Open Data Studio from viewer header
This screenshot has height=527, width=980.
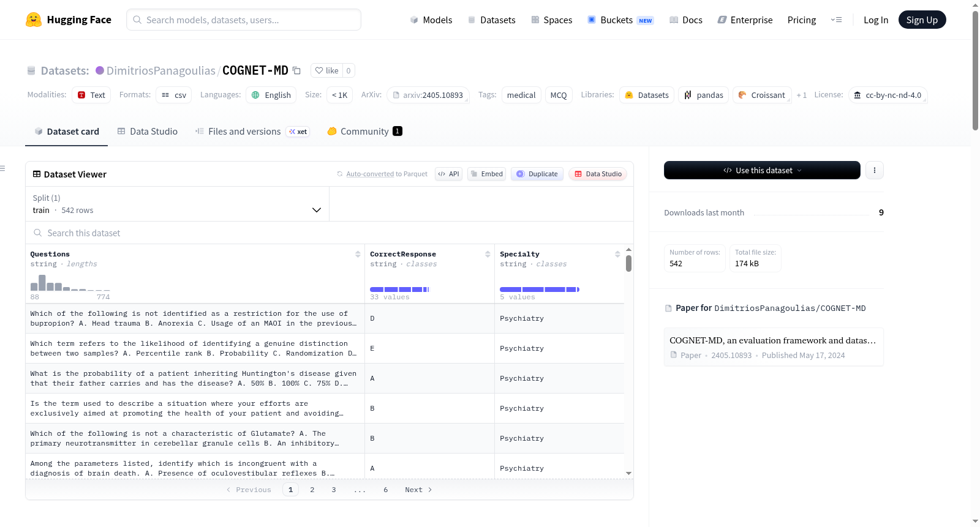[598, 174]
